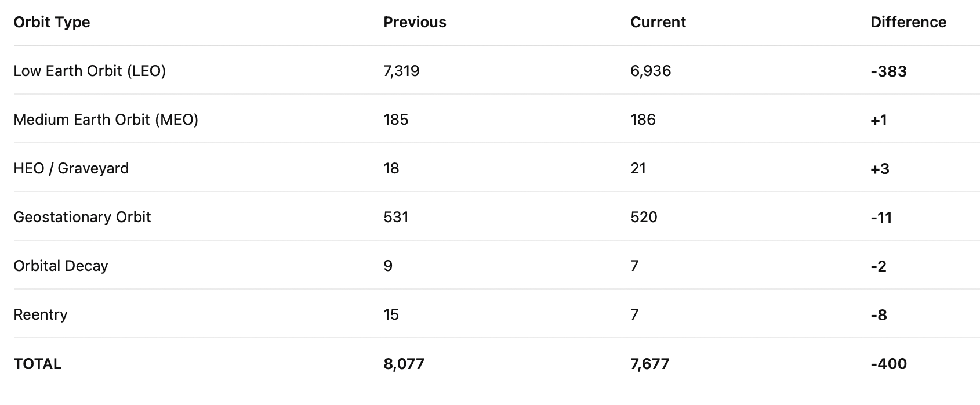Select the Orbital Decay row label
980x405 pixels.
pyautogui.click(x=61, y=266)
